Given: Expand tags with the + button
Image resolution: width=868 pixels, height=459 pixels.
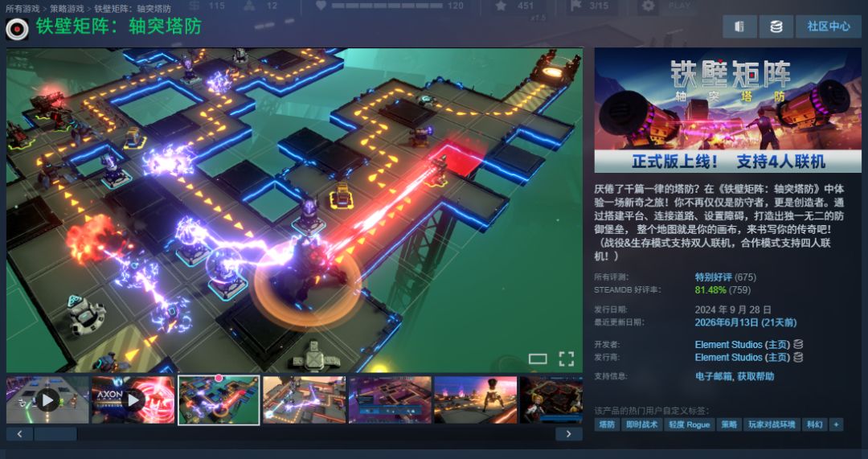Looking at the screenshot, I should click(x=836, y=424).
